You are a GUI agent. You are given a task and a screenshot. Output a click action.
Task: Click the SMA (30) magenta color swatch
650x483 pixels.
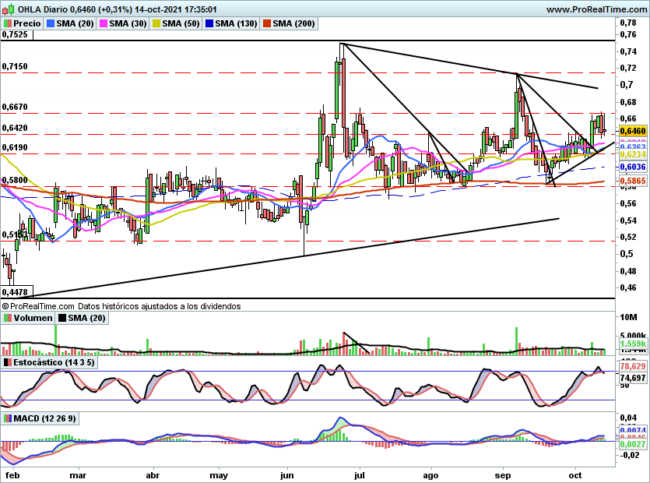[103, 24]
